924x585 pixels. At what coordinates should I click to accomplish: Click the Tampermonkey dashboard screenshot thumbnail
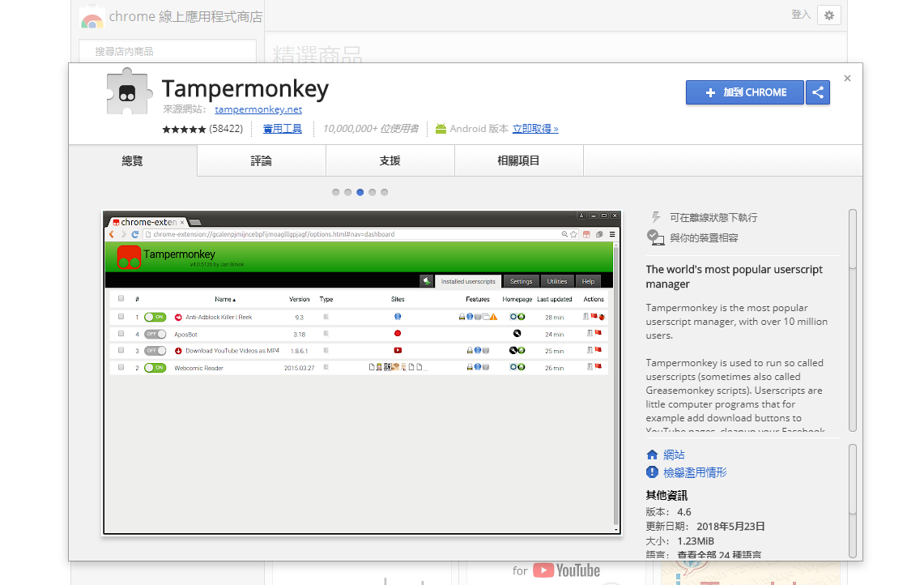(x=362, y=373)
